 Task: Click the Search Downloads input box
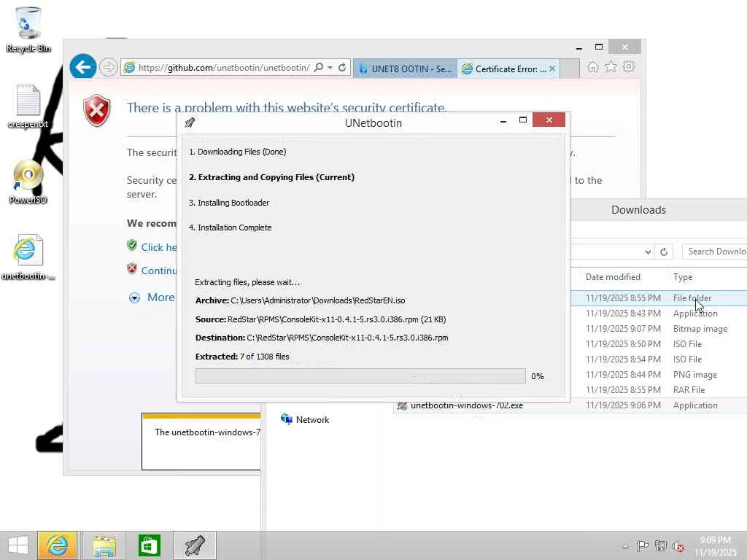715,252
